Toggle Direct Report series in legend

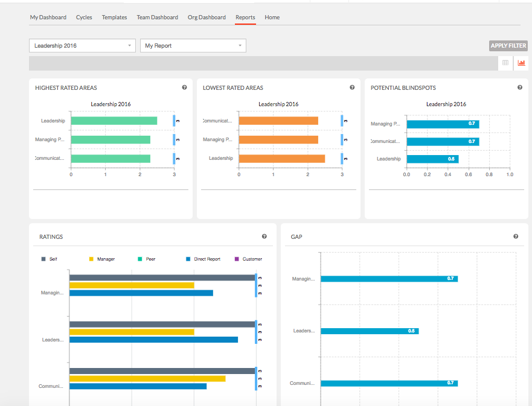pos(204,259)
